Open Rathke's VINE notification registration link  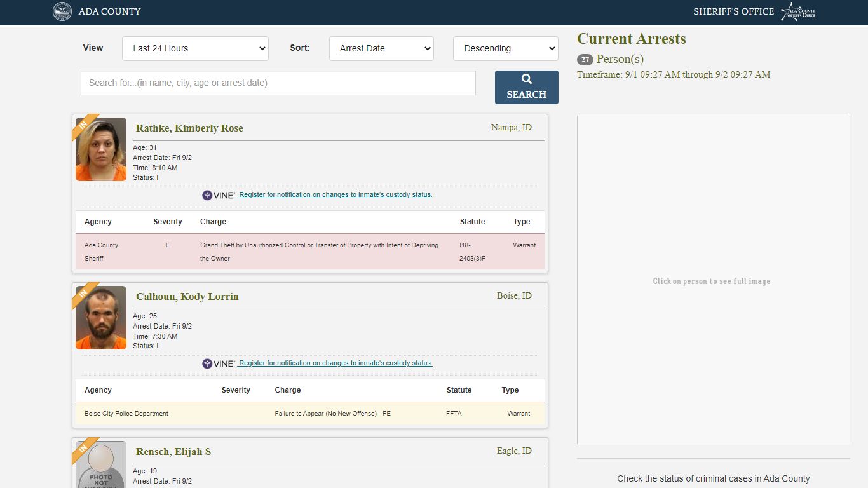pyautogui.click(x=336, y=195)
